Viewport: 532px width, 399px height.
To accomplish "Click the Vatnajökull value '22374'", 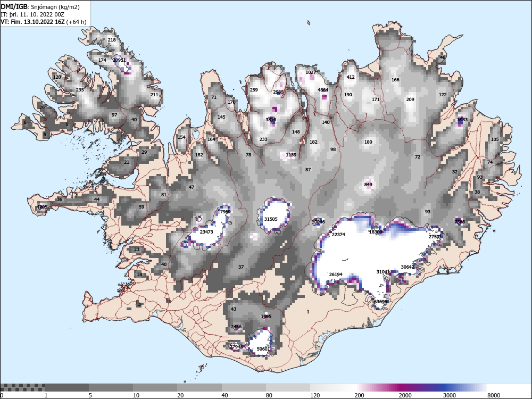I will click(338, 235).
